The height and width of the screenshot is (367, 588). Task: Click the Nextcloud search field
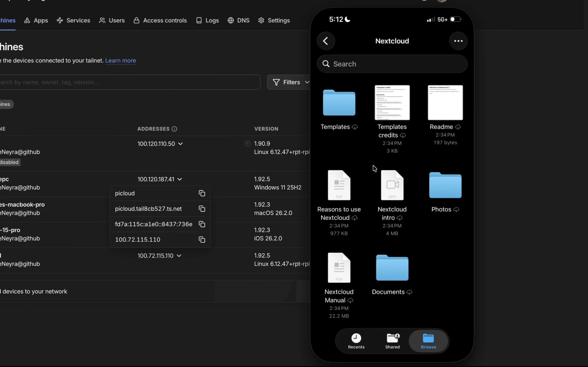pyautogui.click(x=392, y=64)
